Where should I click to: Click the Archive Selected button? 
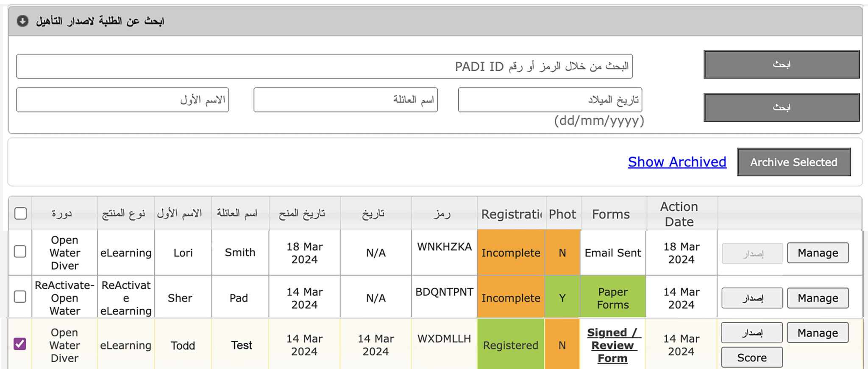(x=793, y=162)
